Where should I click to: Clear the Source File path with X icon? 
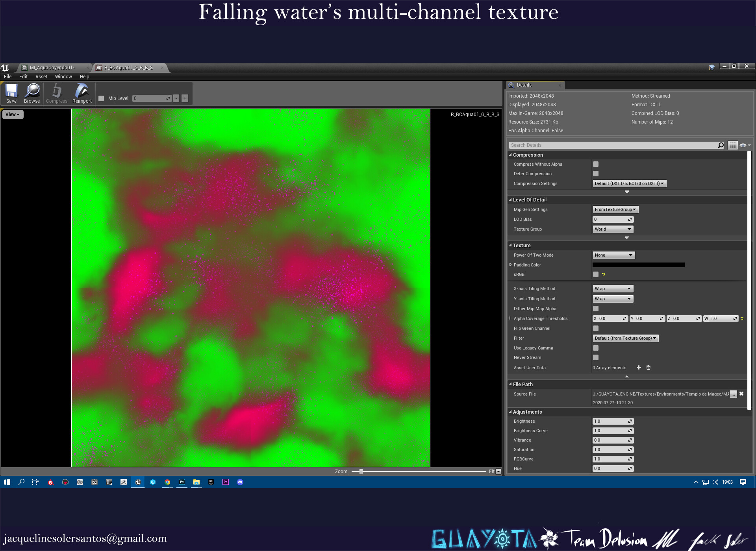pyautogui.click(x=741, y=394)
